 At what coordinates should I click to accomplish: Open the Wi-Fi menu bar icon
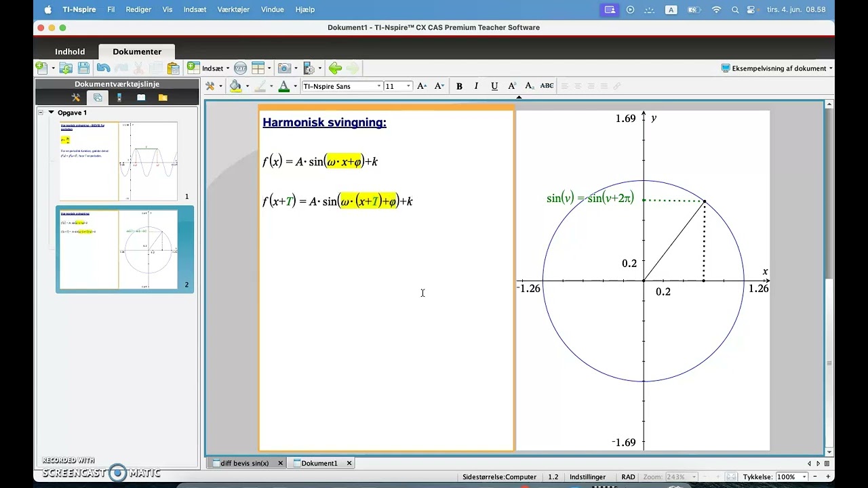[x=716, y=9]
